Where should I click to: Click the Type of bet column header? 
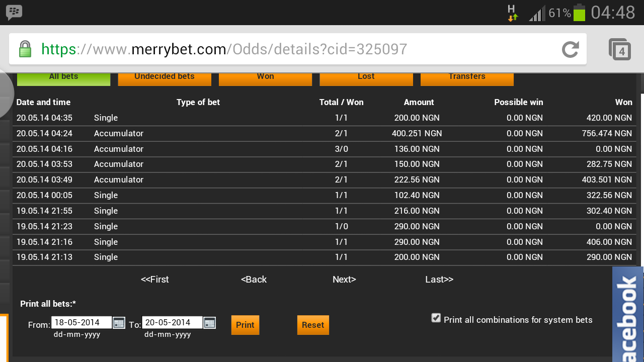click(x=198, y=102)
